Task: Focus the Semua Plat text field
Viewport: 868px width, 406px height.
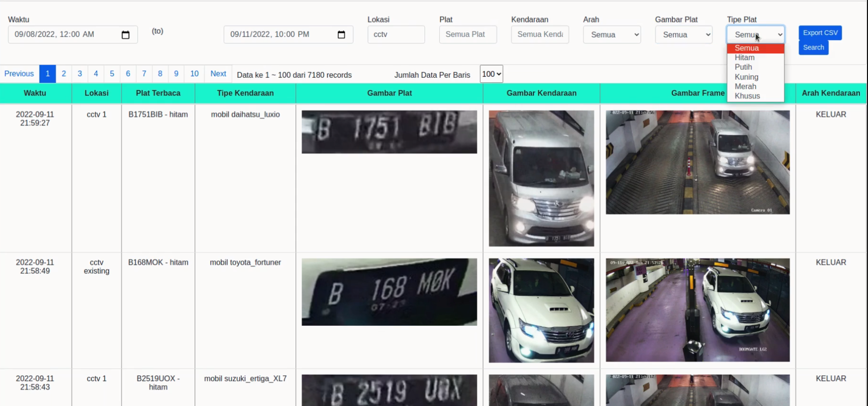Action: pyautogui.click(x=467, y=35)
